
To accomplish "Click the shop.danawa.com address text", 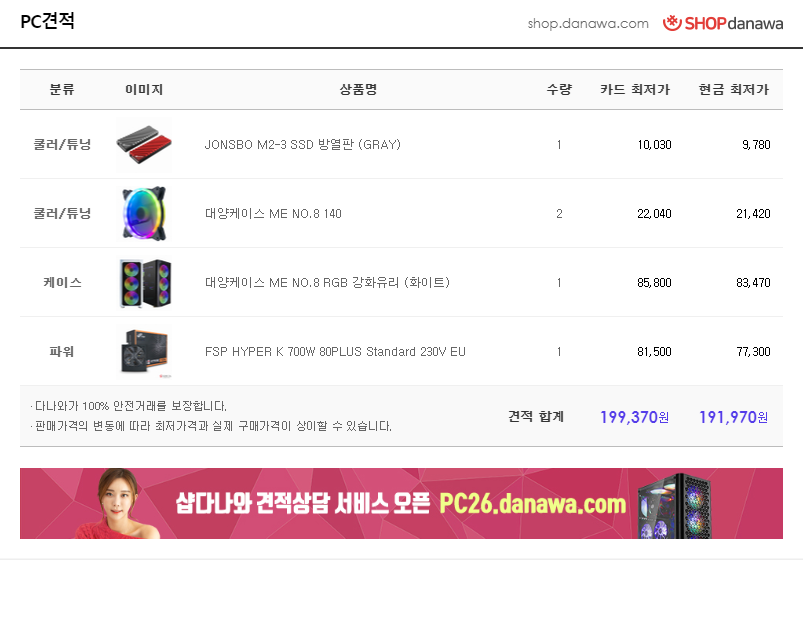I will [588, 24].
